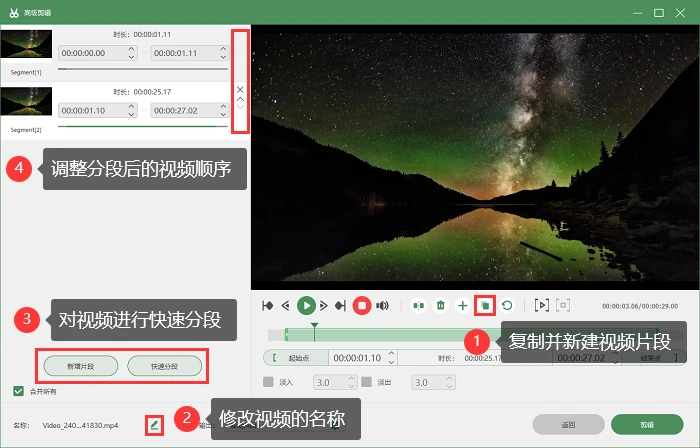This screenshot has width=700, height=448.
Task: Delete the segment with the trash icon
Action: [441, 306]
